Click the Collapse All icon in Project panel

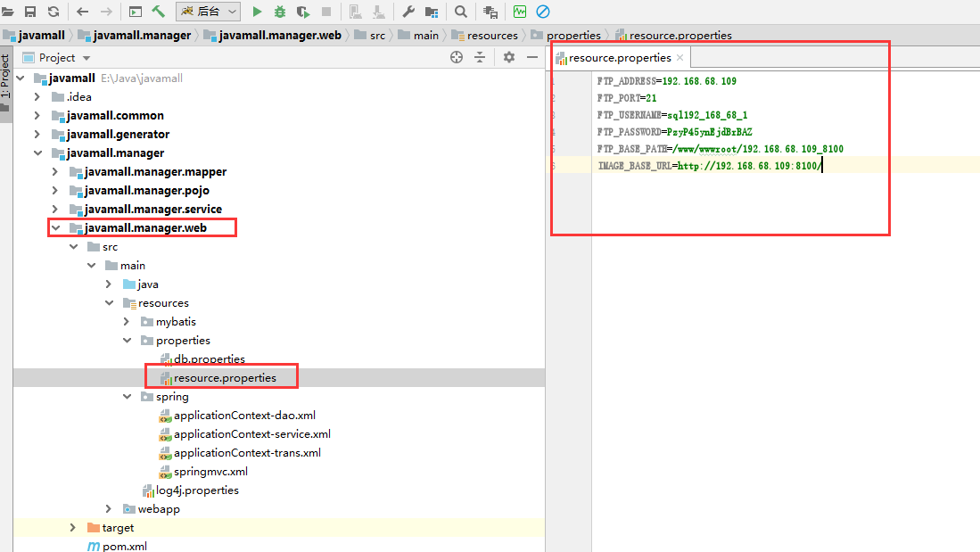pyautogui.click(x=480, y=57)
